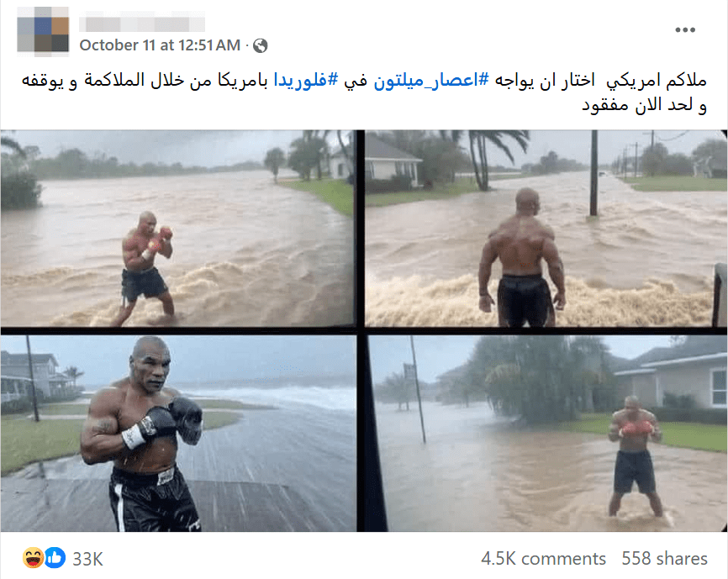Open top-left photo of boxer in floodwater
This screenshot has width=728, height=579.
(x=177, y=229)
